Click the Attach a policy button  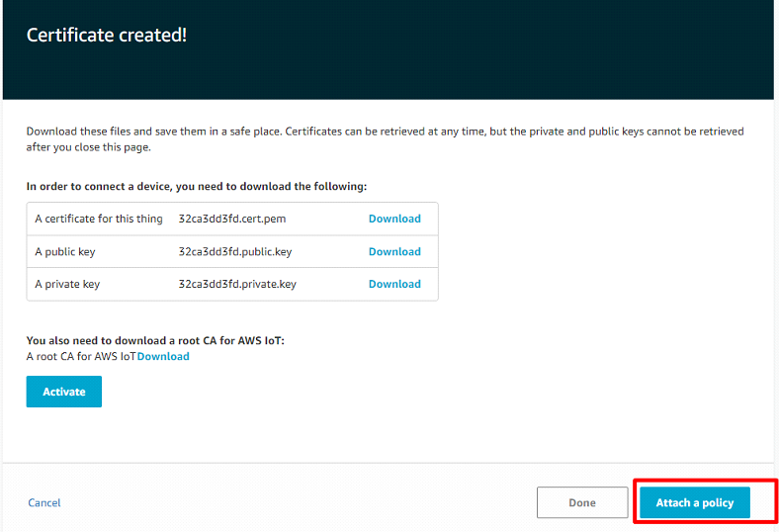click(x=695, y=502)
